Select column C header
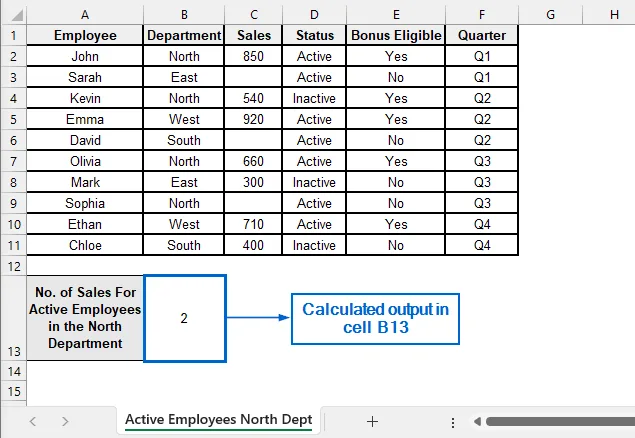635x438 pixels. tap(254, 15)
